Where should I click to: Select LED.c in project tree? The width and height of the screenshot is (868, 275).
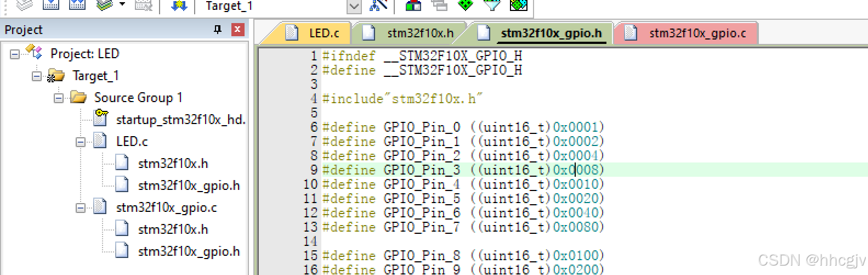click(x=132, y=142)
